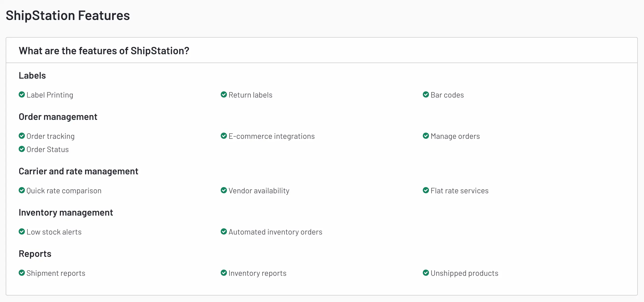
Task: Click the 'Order Status' feature text
Action: pos(48,149)
